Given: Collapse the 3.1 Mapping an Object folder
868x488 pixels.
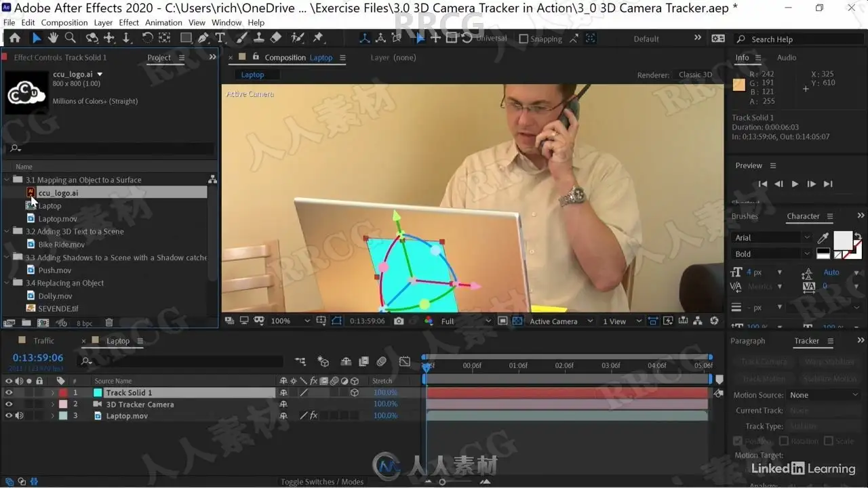Looking at the screenshot, I should [x=8, y=180].
